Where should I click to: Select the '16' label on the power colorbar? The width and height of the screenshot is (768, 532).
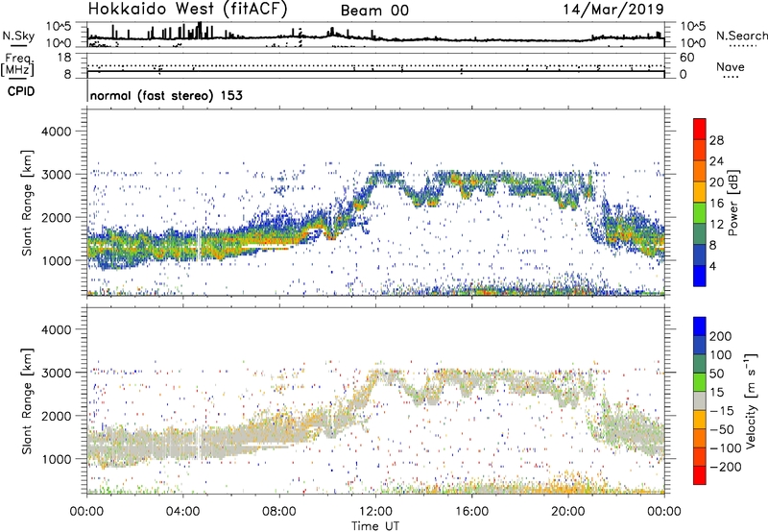[716, 204]
